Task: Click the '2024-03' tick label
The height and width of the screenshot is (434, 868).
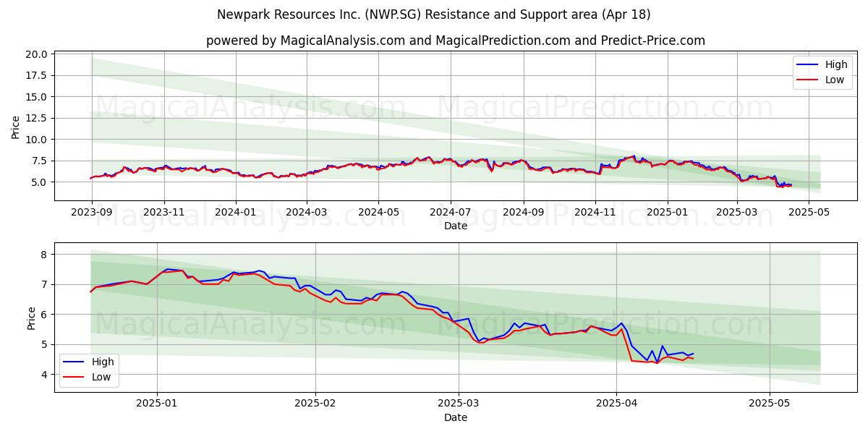Action: (x=307, y=213)
